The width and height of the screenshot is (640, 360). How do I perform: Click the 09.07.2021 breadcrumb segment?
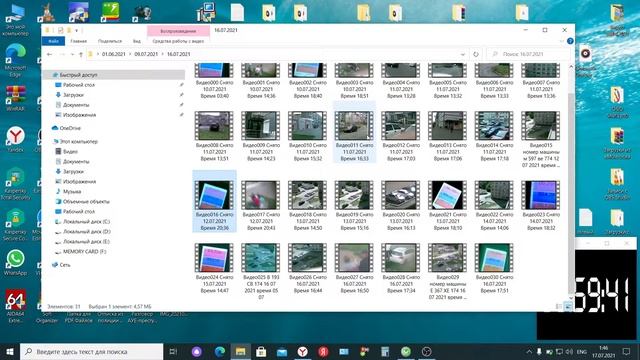[x=146, y=54]
